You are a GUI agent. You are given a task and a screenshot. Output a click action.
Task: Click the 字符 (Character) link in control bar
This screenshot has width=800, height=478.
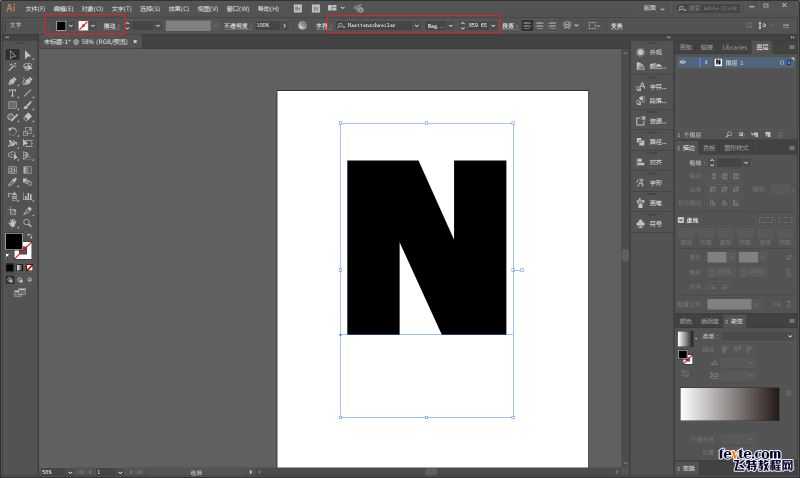[x=321, y=25]
